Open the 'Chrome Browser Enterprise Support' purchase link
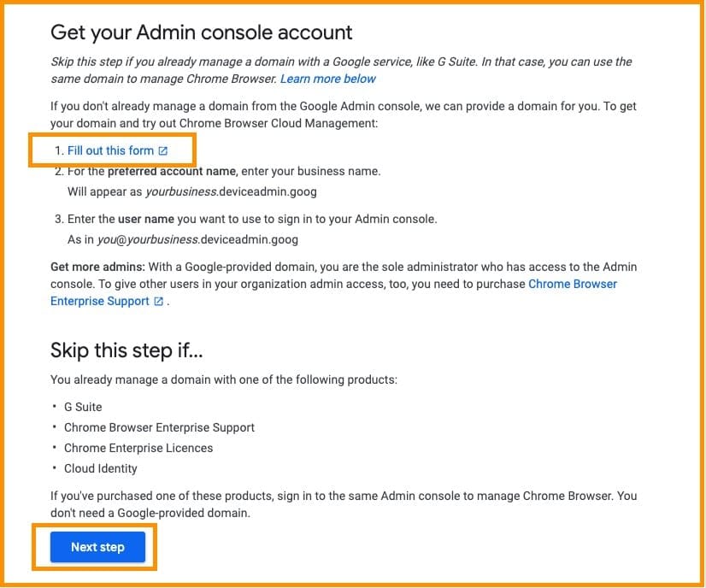 [573, 284]
